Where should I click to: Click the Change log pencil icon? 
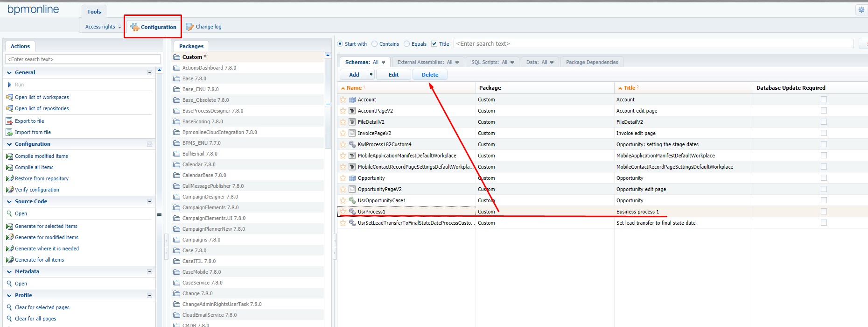(x=189, y=27)
